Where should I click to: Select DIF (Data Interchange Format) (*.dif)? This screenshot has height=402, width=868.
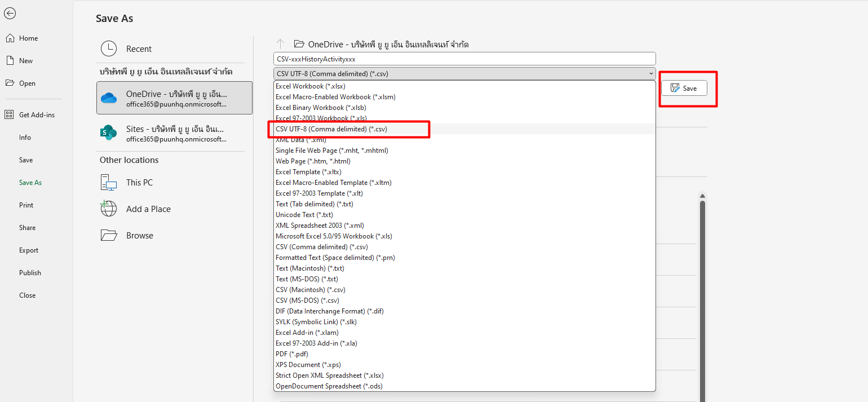click(x=464, y=311)
